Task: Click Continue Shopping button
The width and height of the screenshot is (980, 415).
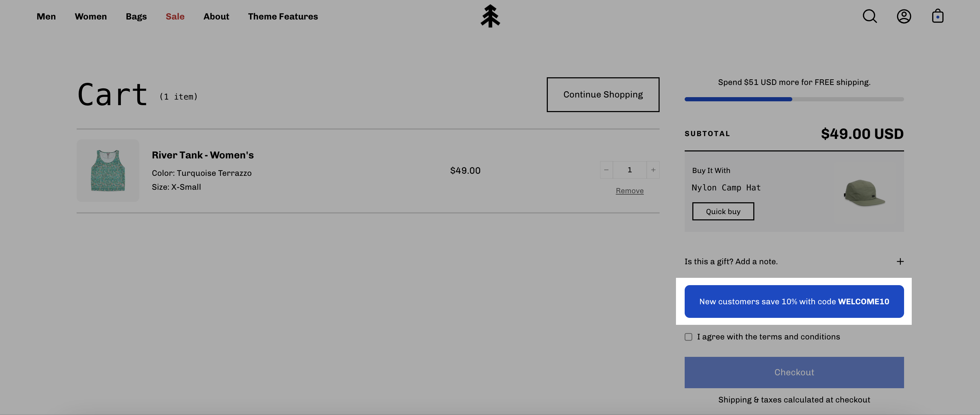Action: click(x=603, y=94)
